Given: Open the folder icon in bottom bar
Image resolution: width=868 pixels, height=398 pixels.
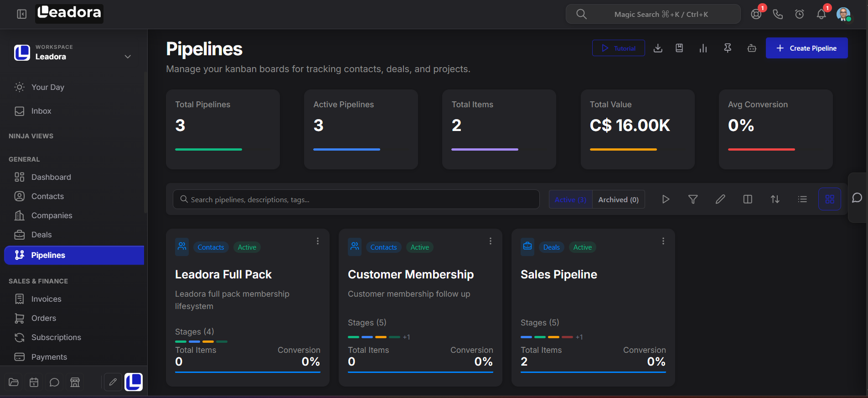Looking at the screenshot, I should pos(14,382).
